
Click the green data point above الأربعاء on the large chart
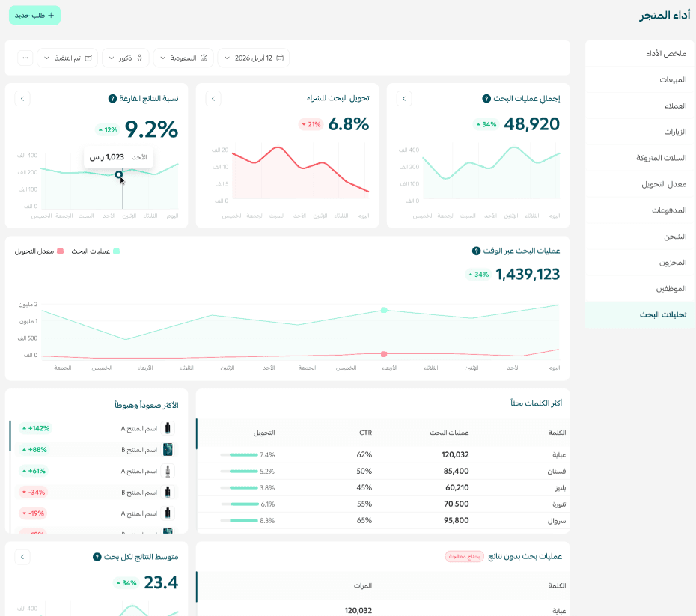tap(384, 310)
